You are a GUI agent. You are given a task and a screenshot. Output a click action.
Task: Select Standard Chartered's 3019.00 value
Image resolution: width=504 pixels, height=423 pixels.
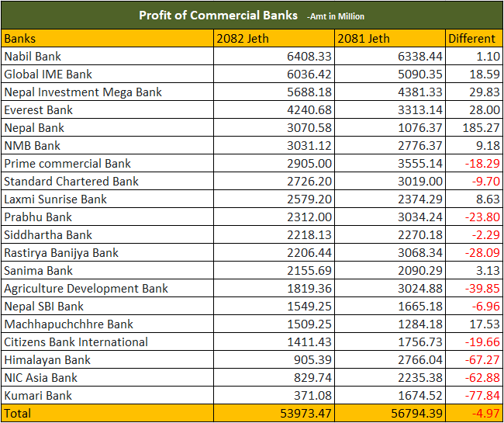390,181
